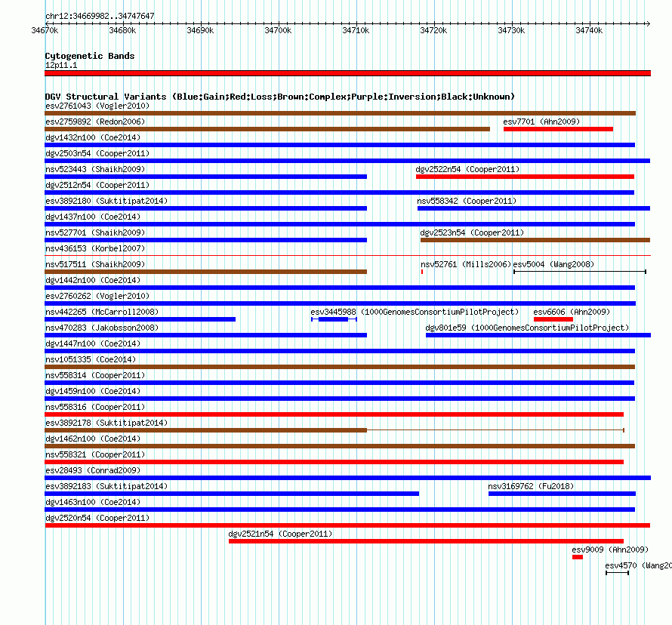Select the nsv527701 (Shaikh2009) label
Viewport: 672px width, 625px height.
(95, 232)
